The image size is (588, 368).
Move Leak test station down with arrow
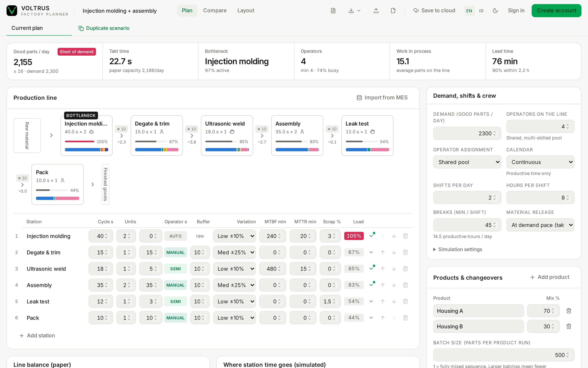(x=394, y=301)
